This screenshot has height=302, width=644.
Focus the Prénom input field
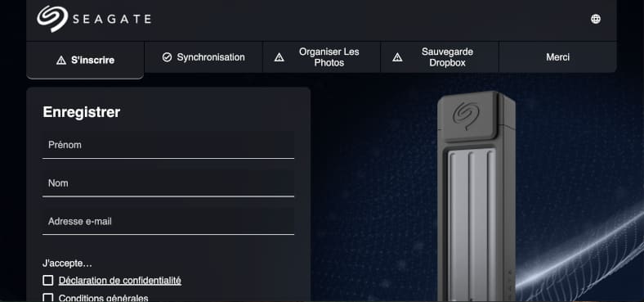click(168, 145)
